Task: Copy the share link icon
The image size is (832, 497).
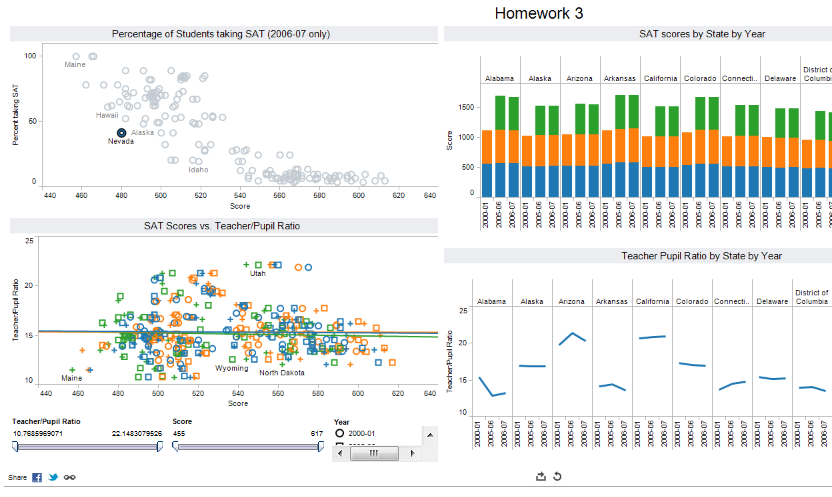Action: tap(69, 478)
